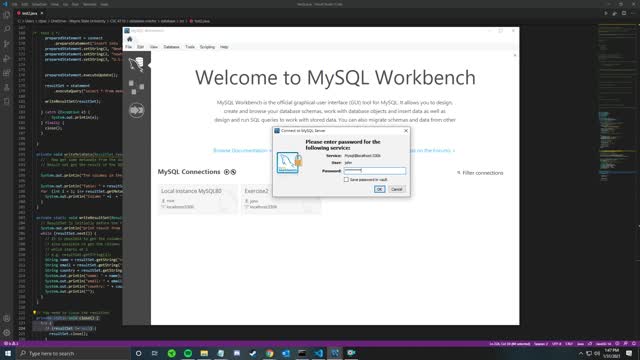Image resolution: width=640 pixels, height=360 pixels.
Task: Show hidden system tray icons chevron
Action: (581, 353)
